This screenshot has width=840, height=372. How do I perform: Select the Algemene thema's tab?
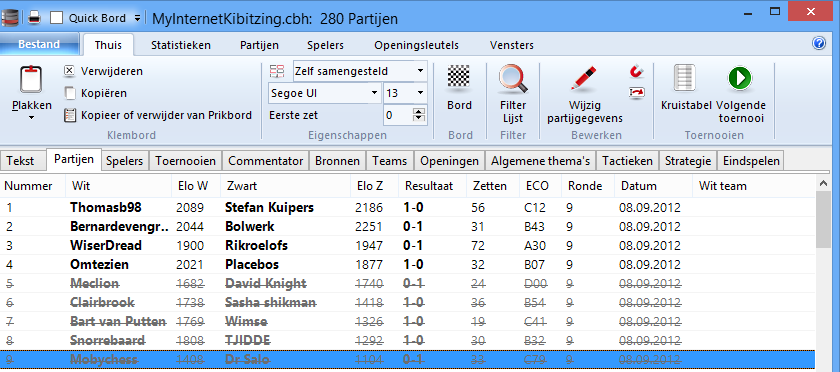[541, 161]
